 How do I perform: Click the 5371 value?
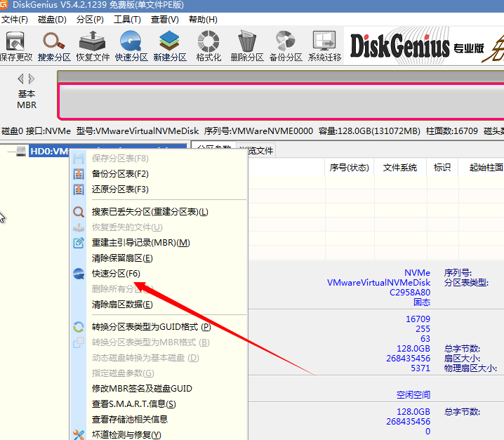[420, 368]
